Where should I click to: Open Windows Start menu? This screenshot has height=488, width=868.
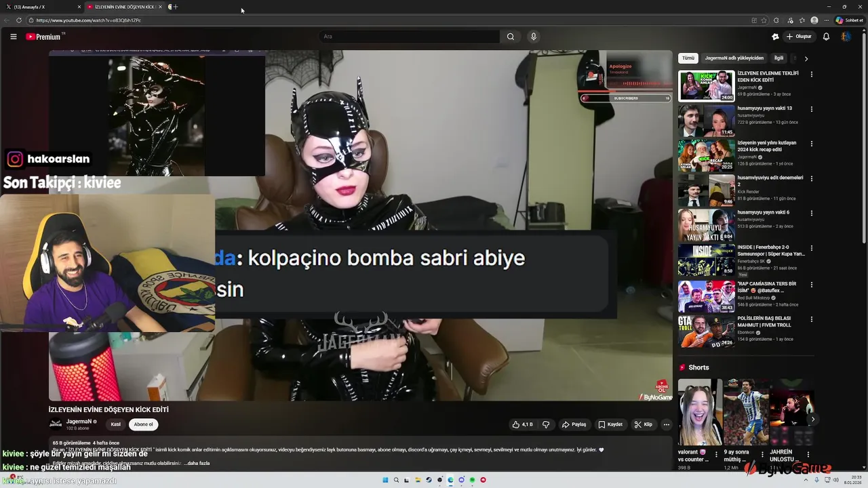385,480
